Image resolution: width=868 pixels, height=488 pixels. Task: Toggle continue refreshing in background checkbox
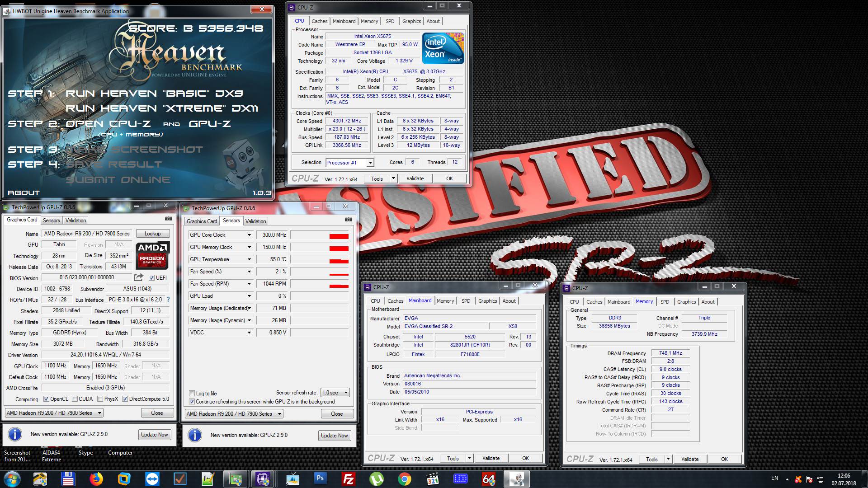tap(192, 402)
